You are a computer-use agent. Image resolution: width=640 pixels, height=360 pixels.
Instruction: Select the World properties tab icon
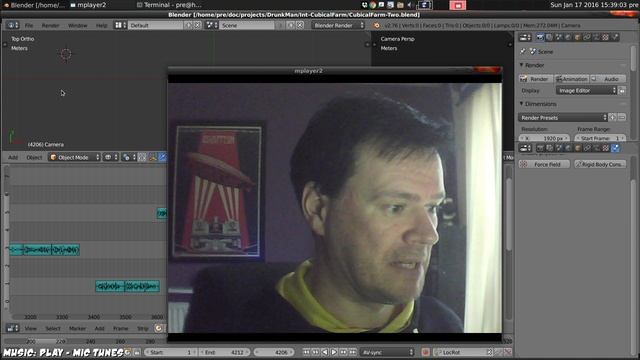568,38
